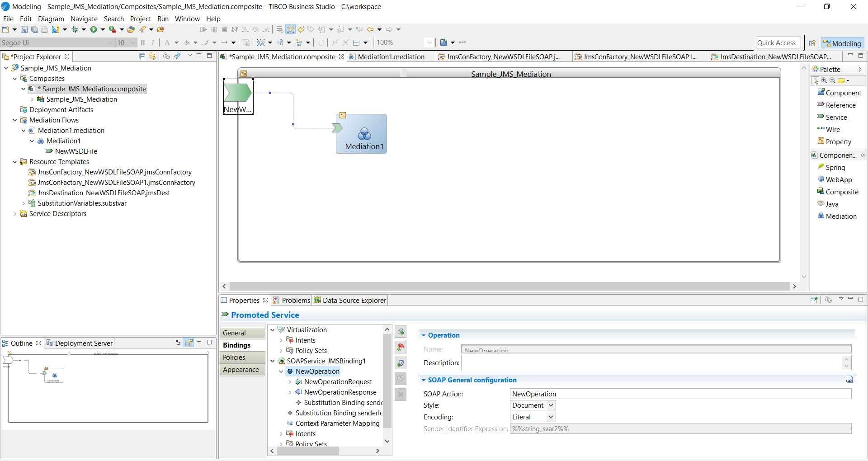Screen dimensions: 868x461
Task: Pick the Mediation component type in the Palette
Action: point(840,216)
